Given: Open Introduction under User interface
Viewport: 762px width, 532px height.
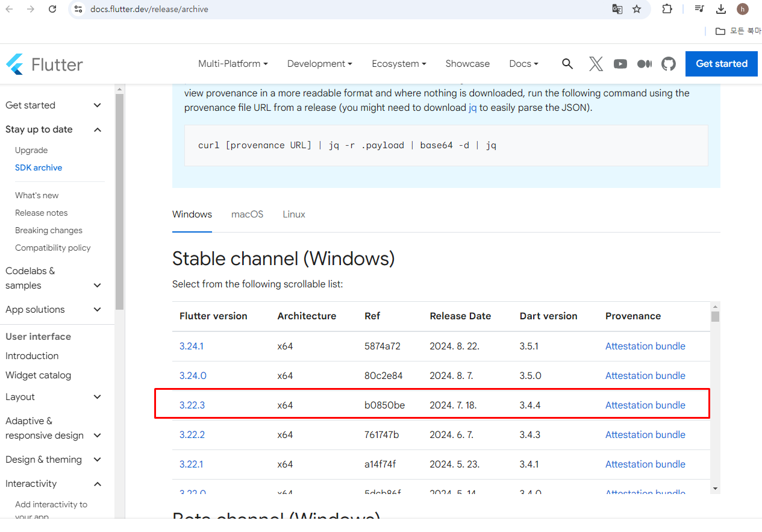Looking at the screenshot, I should (x=32, y=356).
